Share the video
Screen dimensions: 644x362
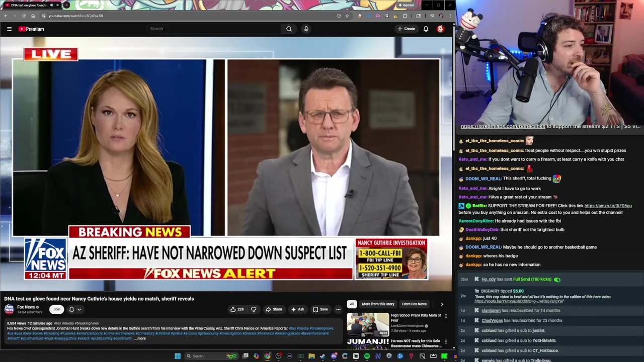pos(274,309)
